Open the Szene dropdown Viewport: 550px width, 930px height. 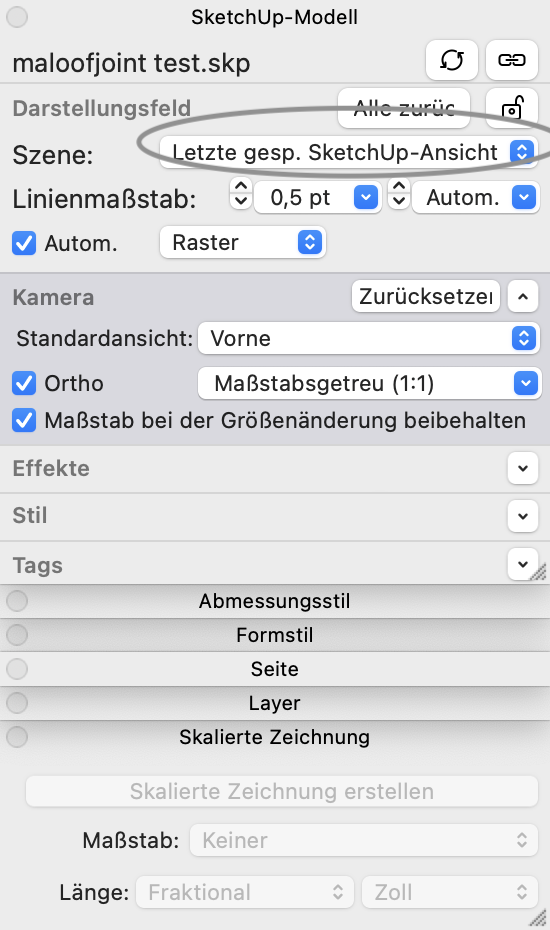pos(349,152)
